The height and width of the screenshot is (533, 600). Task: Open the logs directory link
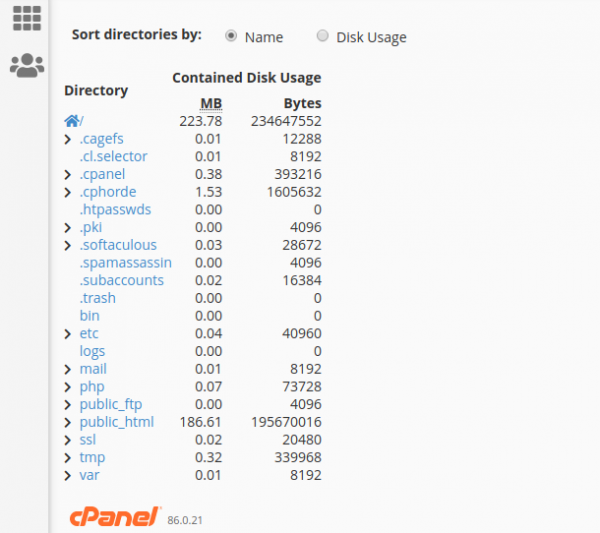[92, 351]
